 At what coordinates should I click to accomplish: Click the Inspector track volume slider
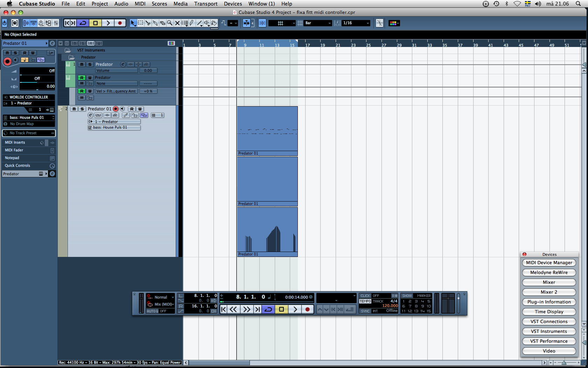pos(37,71)
